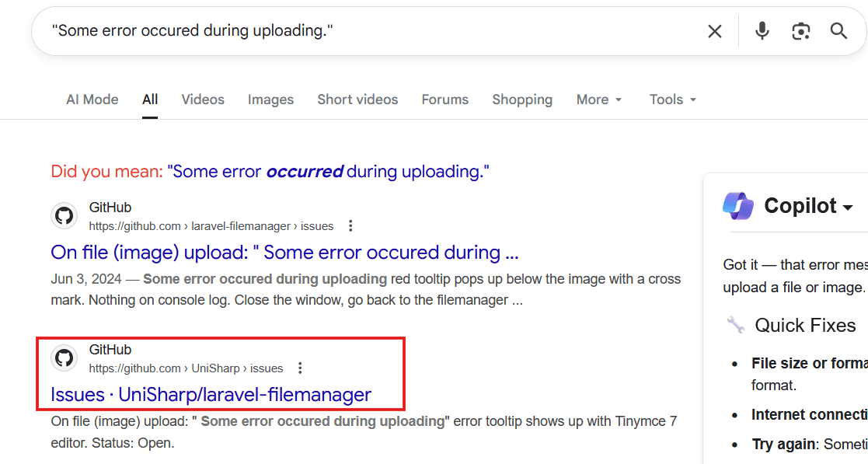Image resolution: width=868 pixels, height=464 pixels.
Task: Open 'Issues · UniSharp/laravel-filemanager' result link
Action: 211,395
